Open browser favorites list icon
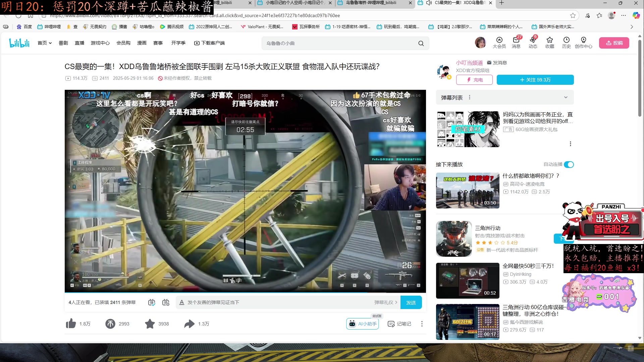 pyautogui.click(x=599, y=15)
